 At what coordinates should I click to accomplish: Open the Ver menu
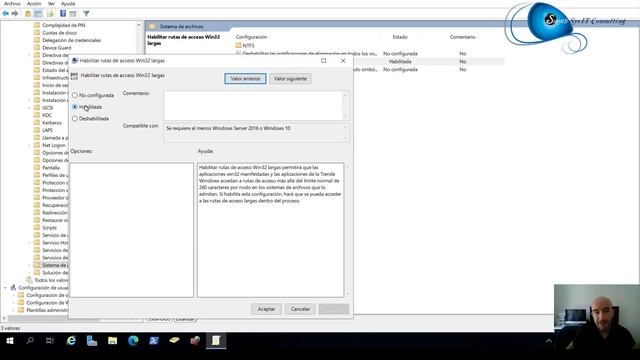tap(51, 4)
